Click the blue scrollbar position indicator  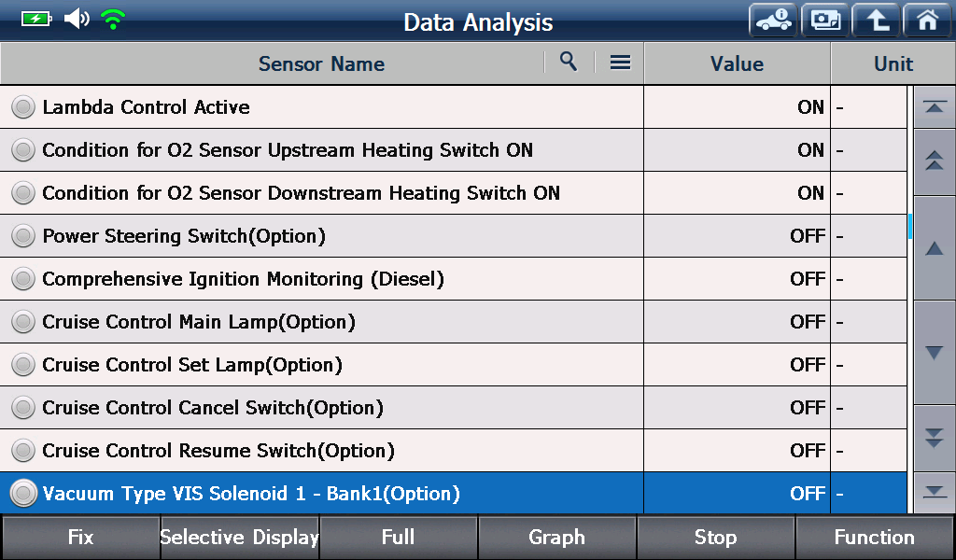click(x=909, y=226)
